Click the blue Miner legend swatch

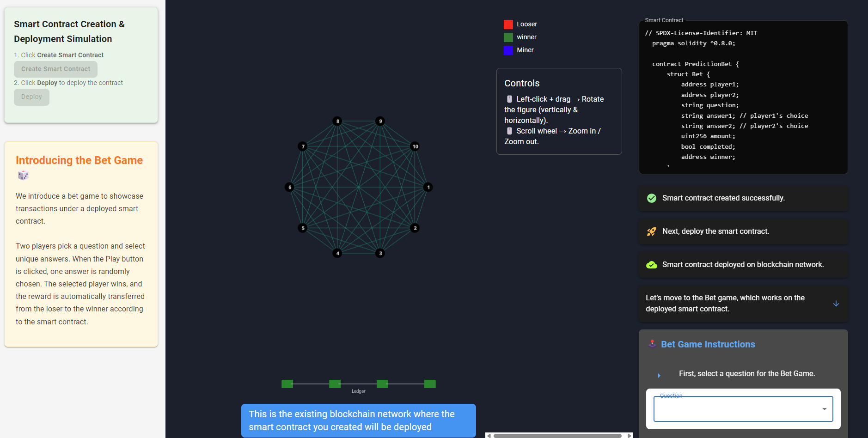[x=508, y=50]
